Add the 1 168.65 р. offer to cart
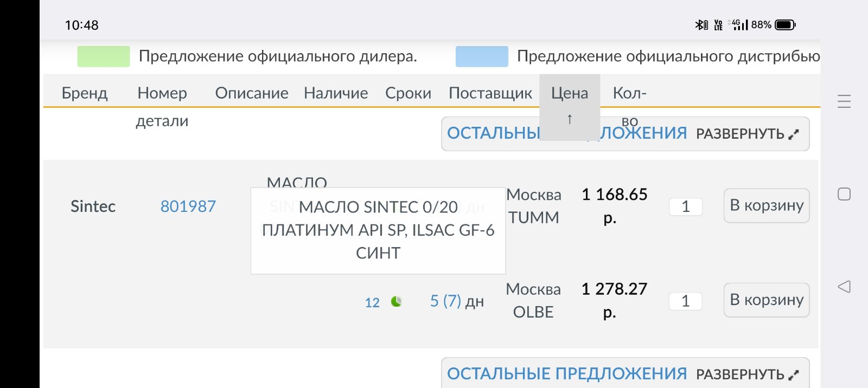This screenshot has width=868, height=388. pyautogui.click(x=767, y=205)
